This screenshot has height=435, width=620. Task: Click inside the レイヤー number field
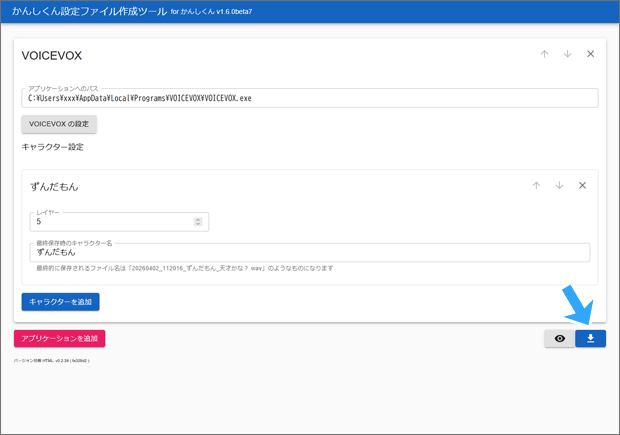click(x=110, y=222)
